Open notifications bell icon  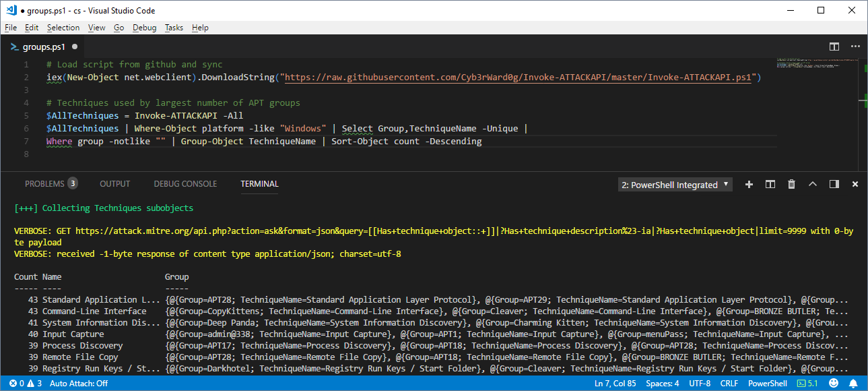point(853,384)
